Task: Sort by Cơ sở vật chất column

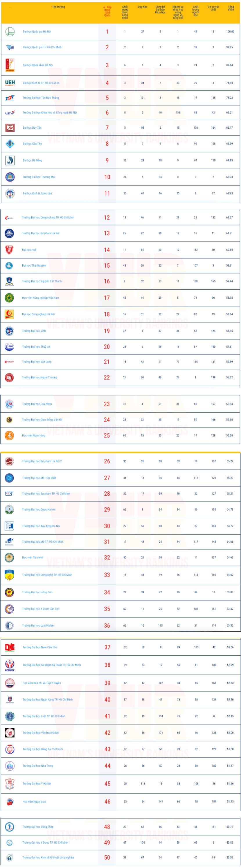Action: tap(213, 8)
